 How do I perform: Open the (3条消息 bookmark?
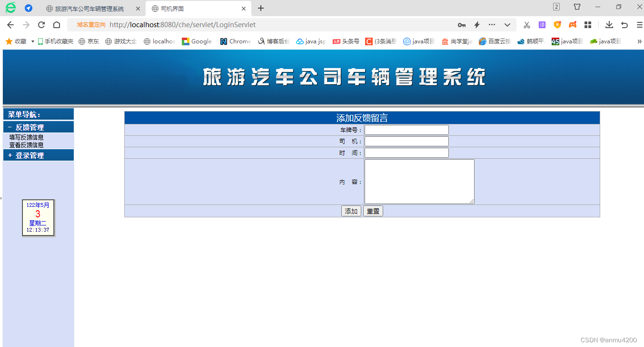tap(381, 41)
